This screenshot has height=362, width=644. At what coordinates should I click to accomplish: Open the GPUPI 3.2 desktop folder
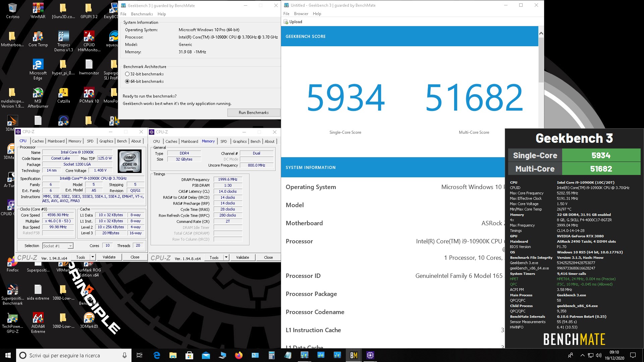click(x=89, y=11)
